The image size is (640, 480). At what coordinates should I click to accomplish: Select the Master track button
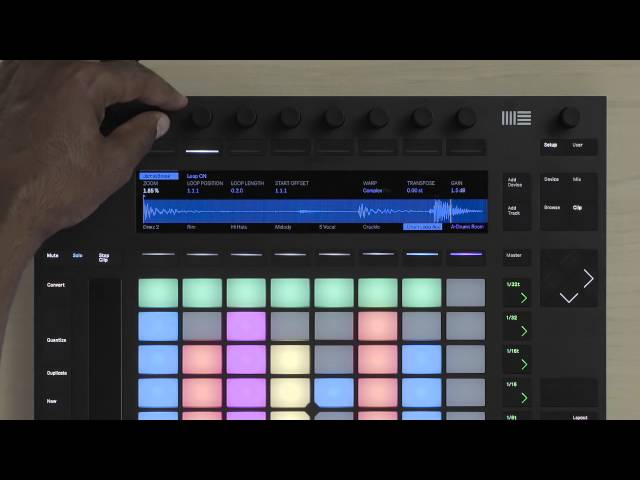point(514,256)
